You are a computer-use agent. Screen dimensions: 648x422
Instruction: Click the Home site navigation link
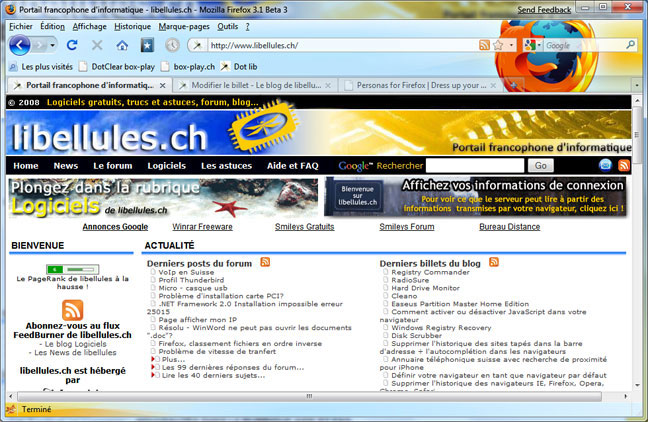(26, 166)
